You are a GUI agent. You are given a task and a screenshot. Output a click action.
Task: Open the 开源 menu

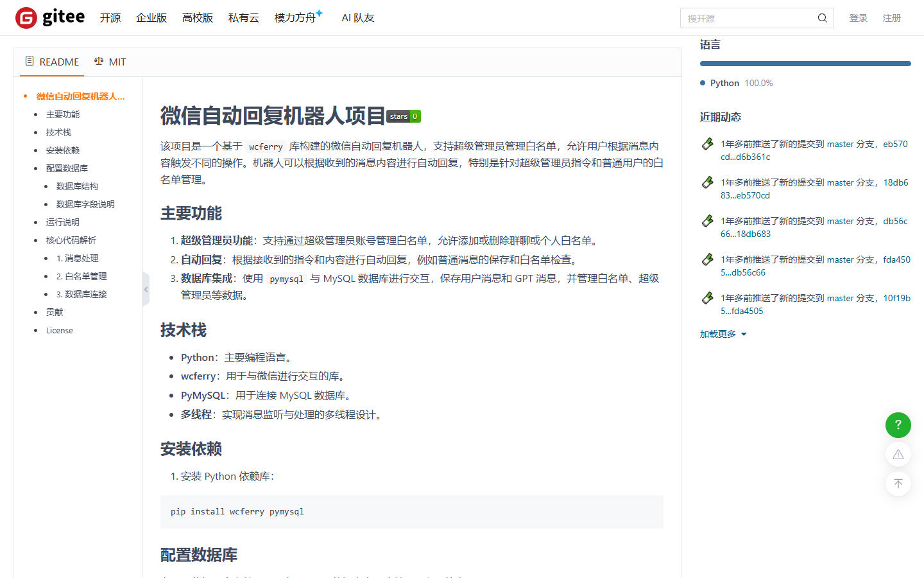110,18
